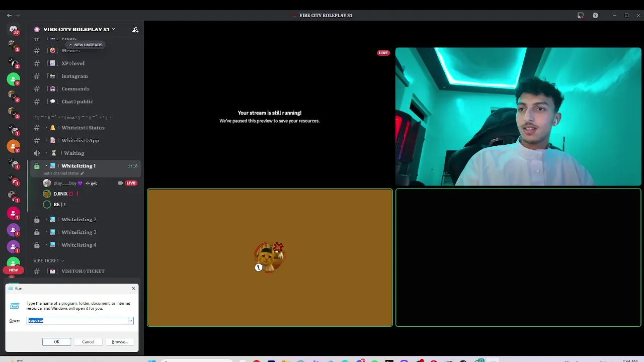Click the NEW mentions pill in the server list
Image resolution: width=644 pixels, height=362 pixels.
tap(14, 270)
